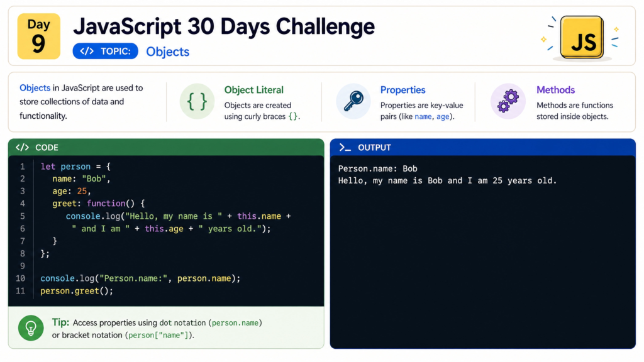Select the CODE panel header tab
The image size is (644, 362).
tap(166, 147)
